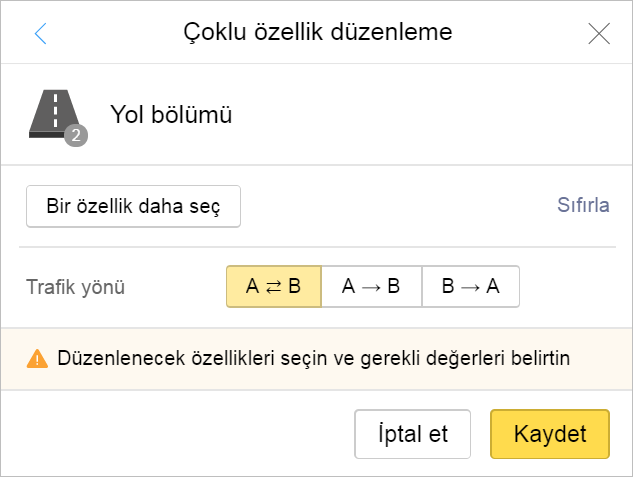The width and height of the screenshot is (633, 477).
Task: Open Bir özellik daha seç attribute picker
Action: pyautogui.click(x=134, y=206)
